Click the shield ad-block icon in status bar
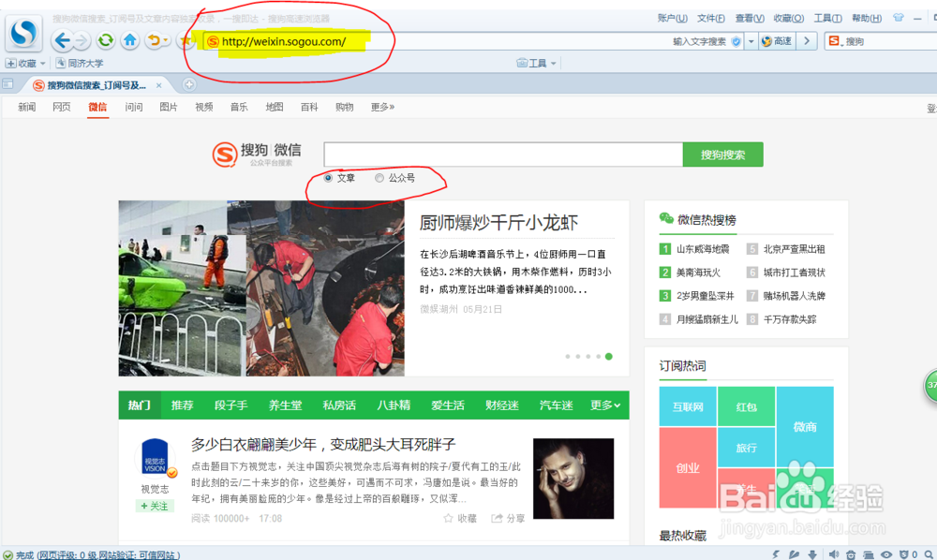This screenshot has width=937, height=560. [904, 554]
